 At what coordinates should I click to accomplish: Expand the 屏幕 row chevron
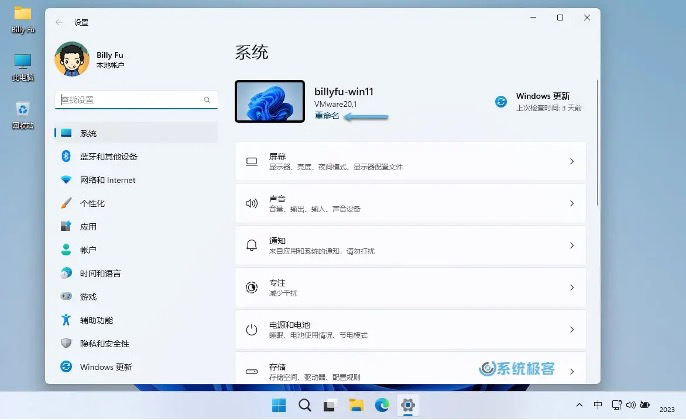[x=571, y=161]
